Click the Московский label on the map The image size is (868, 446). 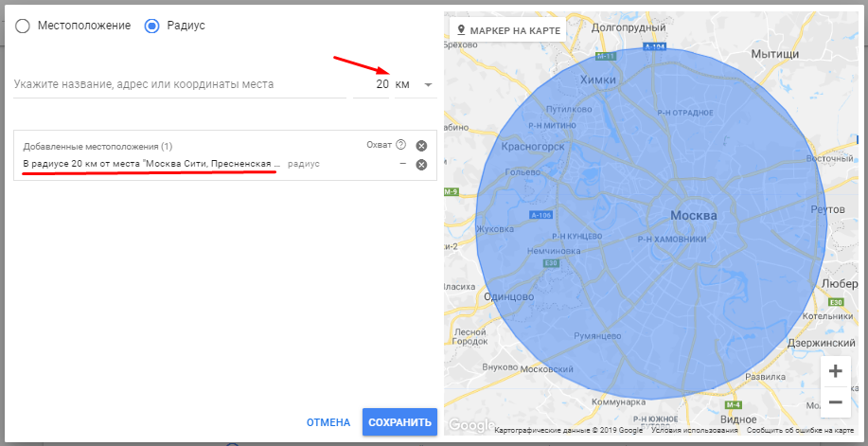(x=547, y=368)
